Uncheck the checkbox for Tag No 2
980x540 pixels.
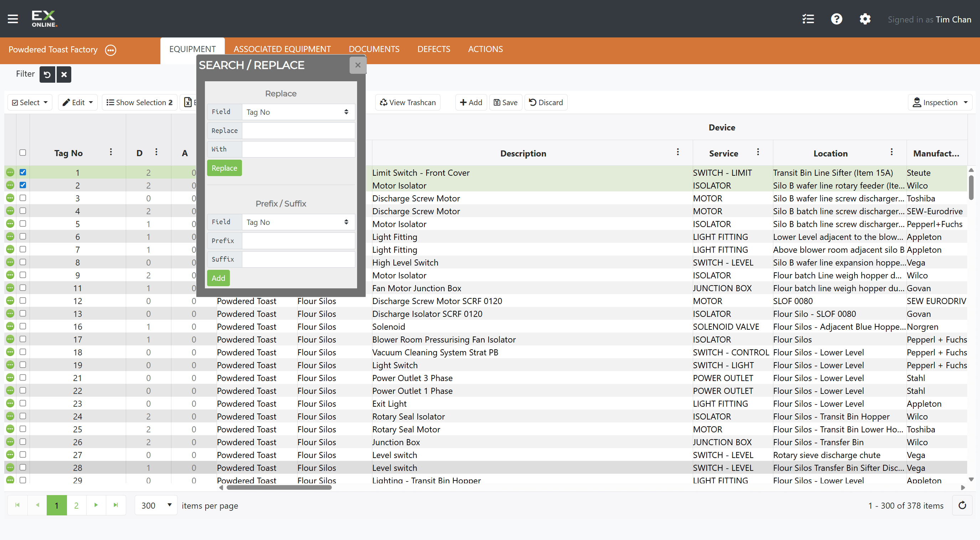pyautogui.click(x=23, y=185)
